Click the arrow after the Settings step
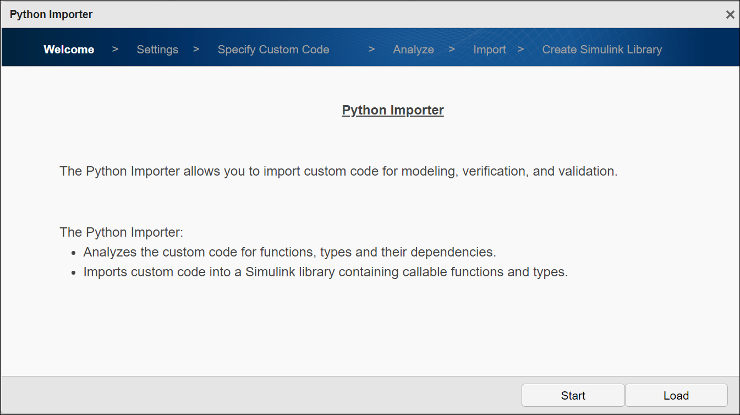The width and height of the screenshot is (740, 415). pyautogui.click(x=196, y=49)
